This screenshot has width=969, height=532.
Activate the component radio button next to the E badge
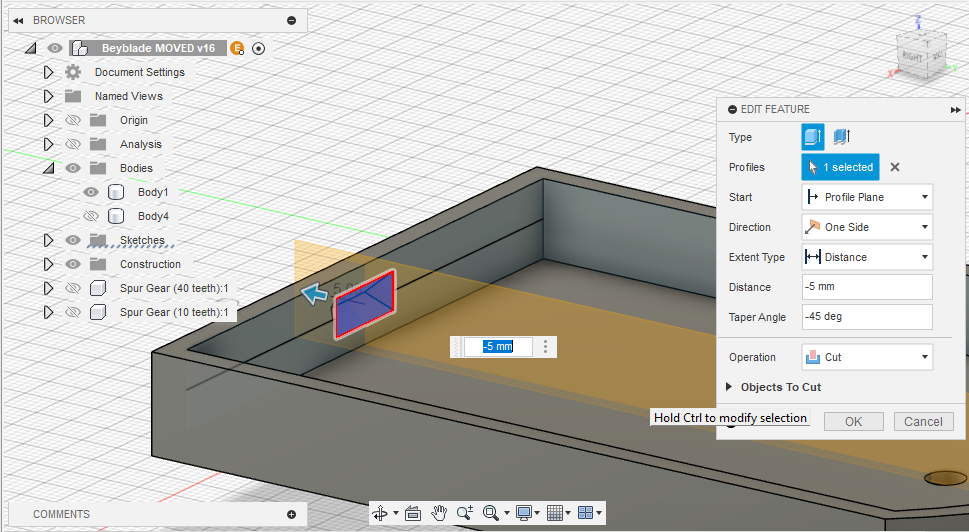point(258,48)
